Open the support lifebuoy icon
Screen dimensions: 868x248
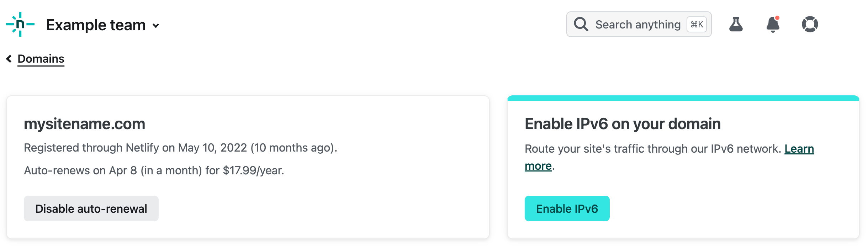810,24
